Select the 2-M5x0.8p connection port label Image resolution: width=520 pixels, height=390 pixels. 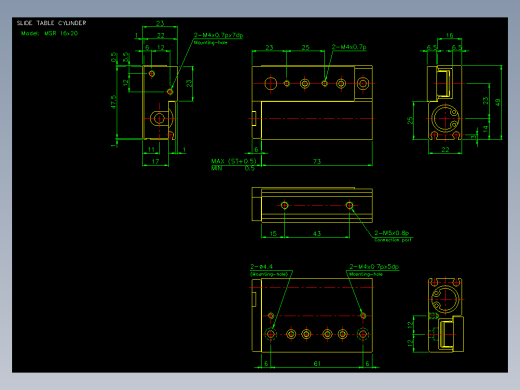(x=391, y=233)
